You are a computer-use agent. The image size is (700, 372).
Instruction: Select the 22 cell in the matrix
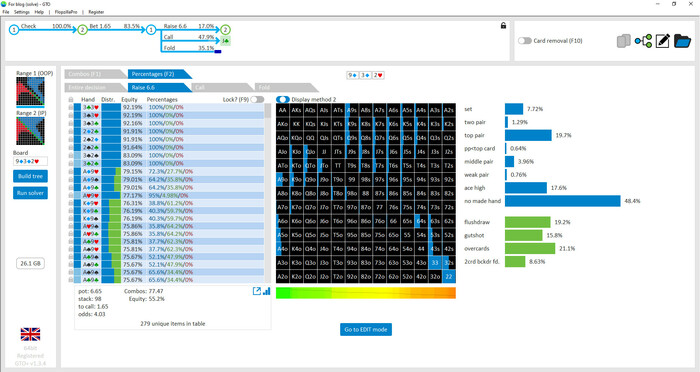(449, 276)
